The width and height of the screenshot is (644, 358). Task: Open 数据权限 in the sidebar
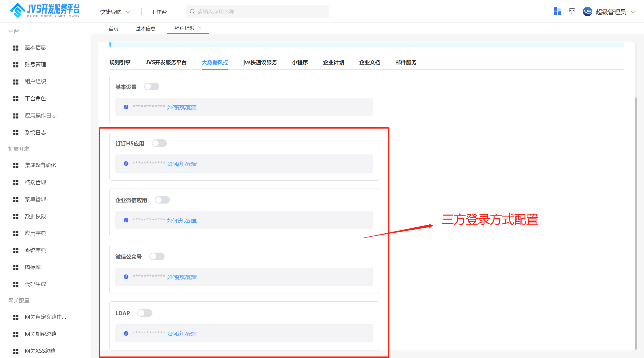(35, 216)
